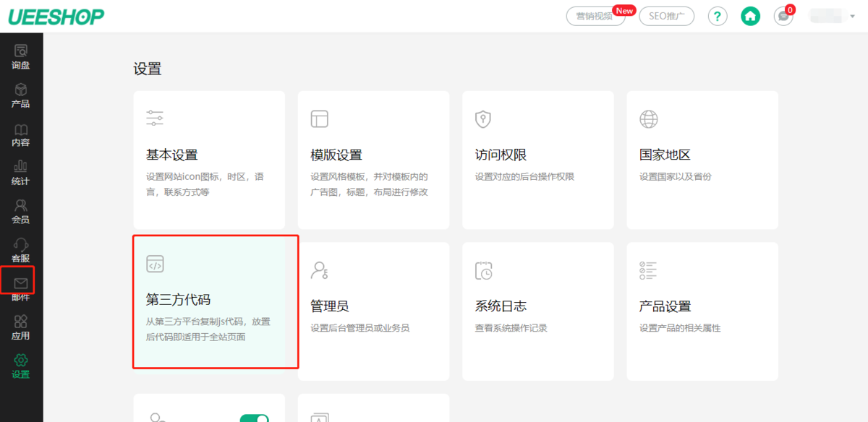
Task: Click the description 查看系统操作记录
Action: point(511,328)
